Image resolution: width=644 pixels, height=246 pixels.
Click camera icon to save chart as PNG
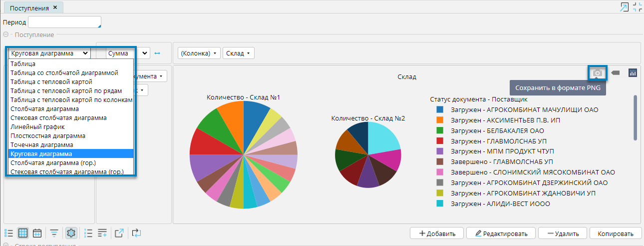[x=597, y=73]
